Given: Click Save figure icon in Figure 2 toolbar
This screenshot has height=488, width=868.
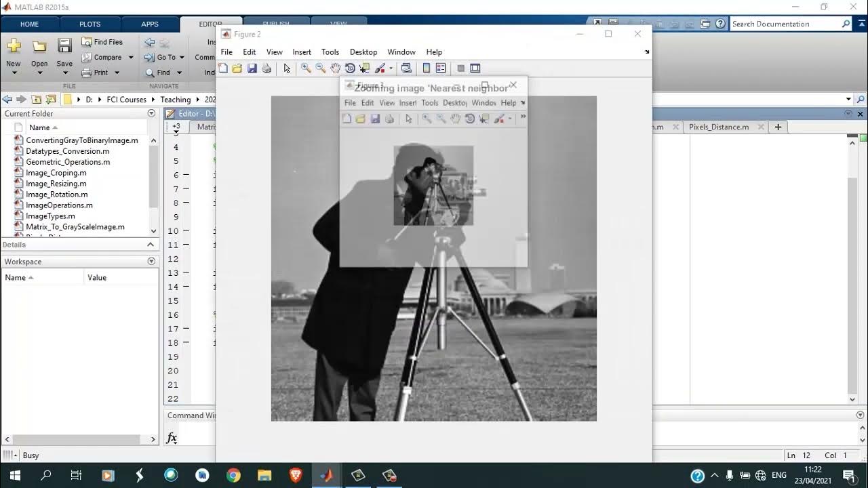Looking at the screenshot, I should click(252, 68).
